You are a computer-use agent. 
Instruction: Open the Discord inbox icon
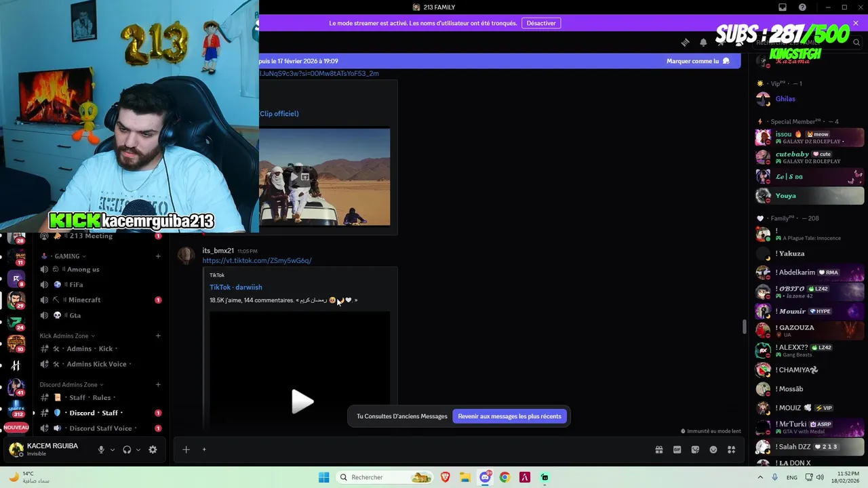pos(782,7)
